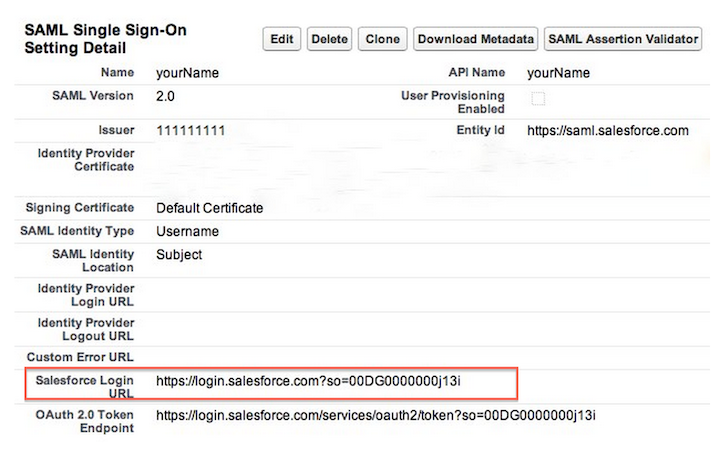Click the Default Certificate text

(x=209, y=208)
